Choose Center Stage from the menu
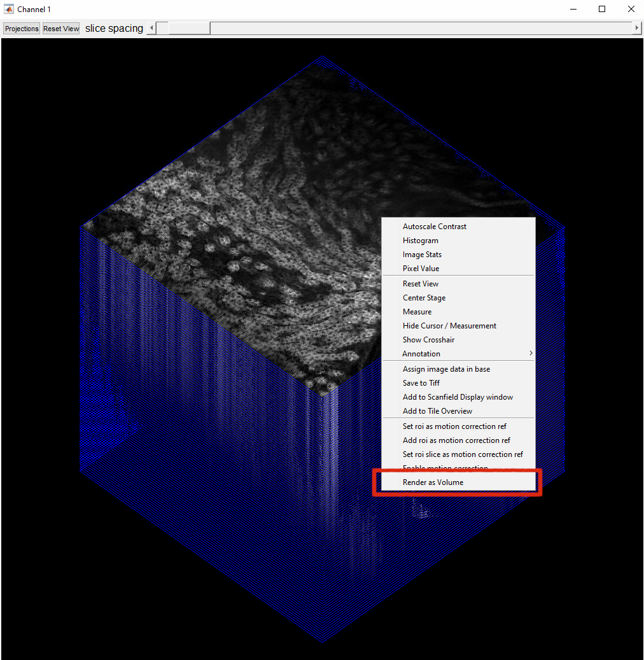This screenshot has height=660, width=644. [424, 297]
